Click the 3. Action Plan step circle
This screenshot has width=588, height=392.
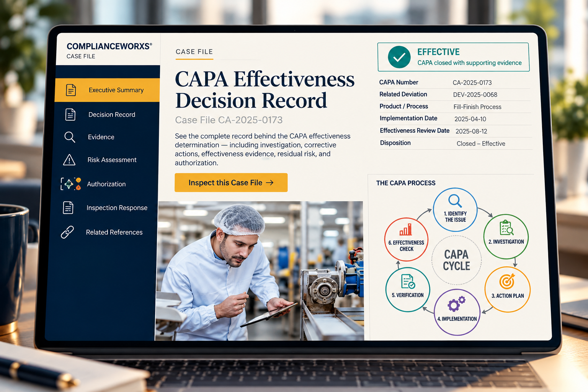pos(508,289)
